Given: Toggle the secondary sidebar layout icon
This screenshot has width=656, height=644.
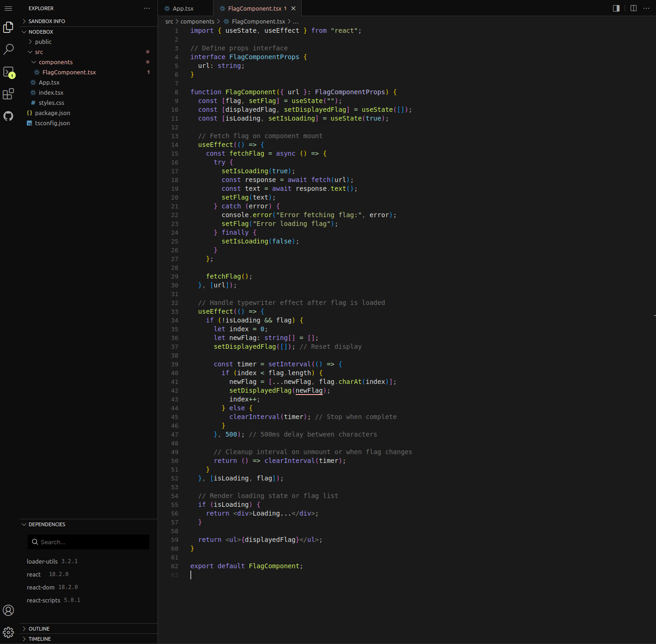Looking at the screenshot, I should pyautogui.click(x=616, y=8).
